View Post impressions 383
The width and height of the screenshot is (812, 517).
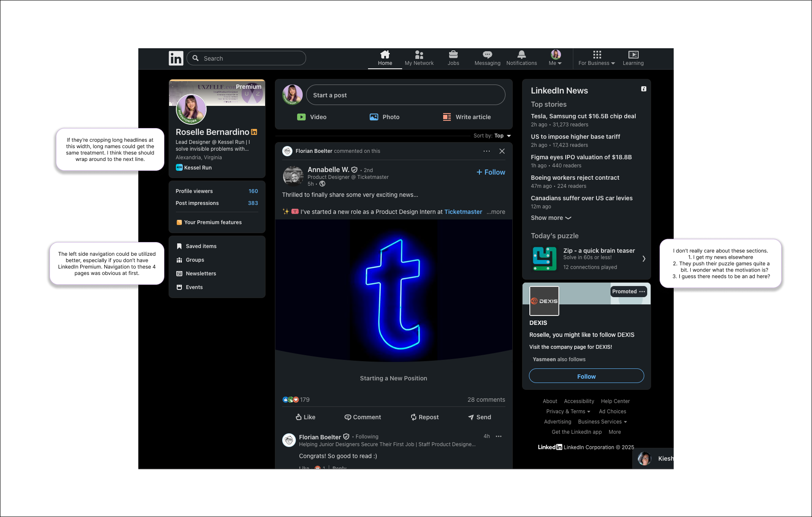click(x=216, y=203)
